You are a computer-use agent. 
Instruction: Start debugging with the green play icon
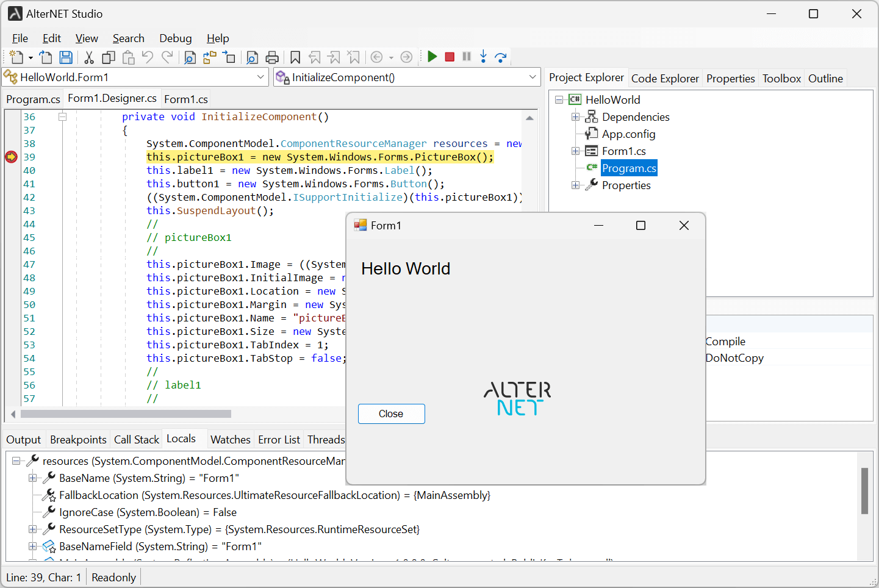(432, 57)
